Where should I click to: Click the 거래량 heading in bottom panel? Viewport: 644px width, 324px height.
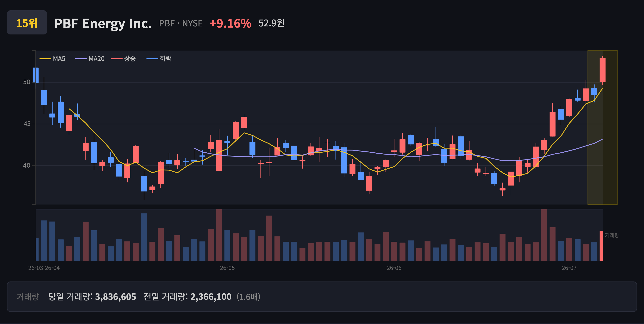(x=28, y=297)
